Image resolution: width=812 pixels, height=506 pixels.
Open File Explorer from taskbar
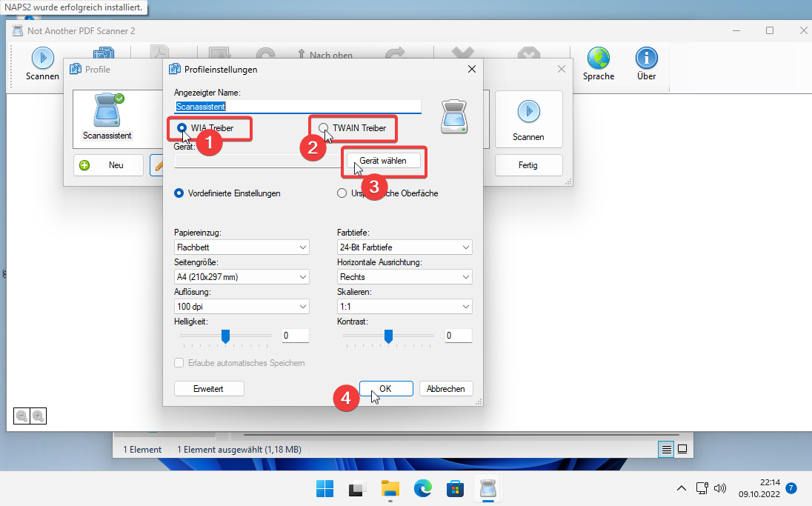pos(390,488)
